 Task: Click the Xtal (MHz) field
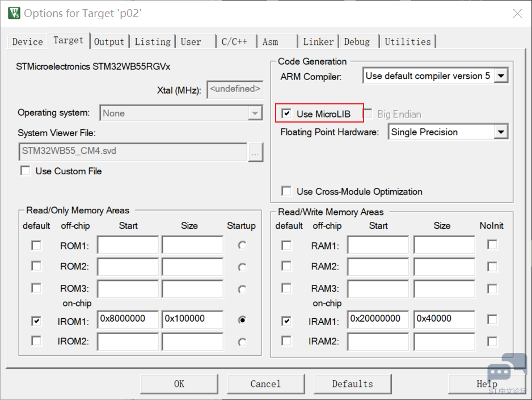[x=235, y=90]
